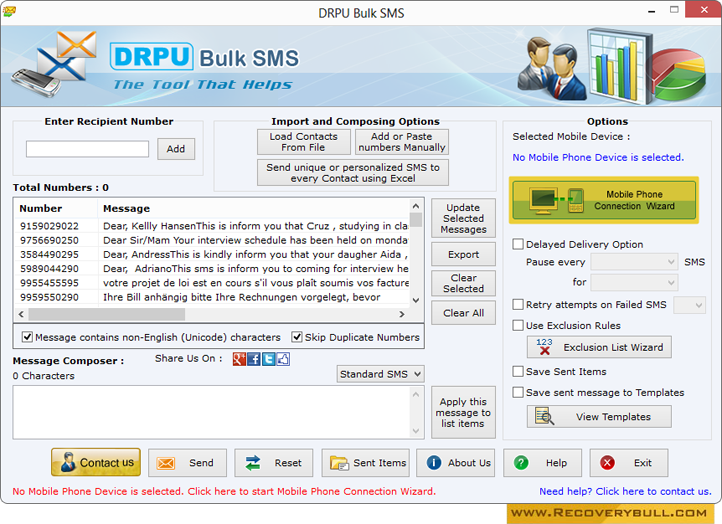722x524 pixels.
Task: Click Send unique or personalized SMS using Excel
Action: [x=353, y=173]
